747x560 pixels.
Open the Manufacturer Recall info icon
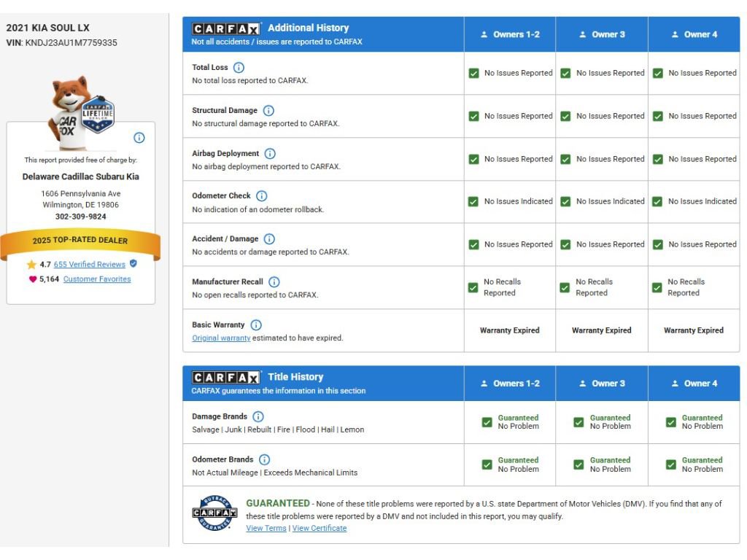click(274, 282)
